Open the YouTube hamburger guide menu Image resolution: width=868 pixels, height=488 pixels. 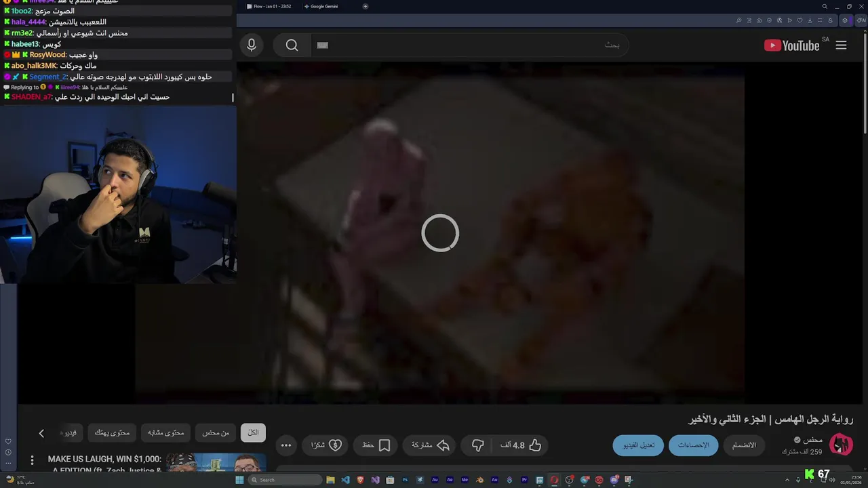click(841, 45)
